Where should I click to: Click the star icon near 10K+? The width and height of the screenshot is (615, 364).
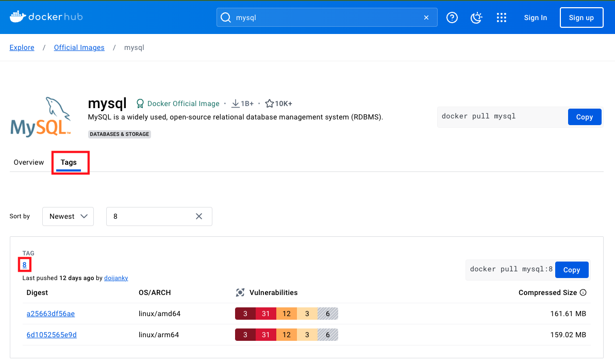click(270, 103)
